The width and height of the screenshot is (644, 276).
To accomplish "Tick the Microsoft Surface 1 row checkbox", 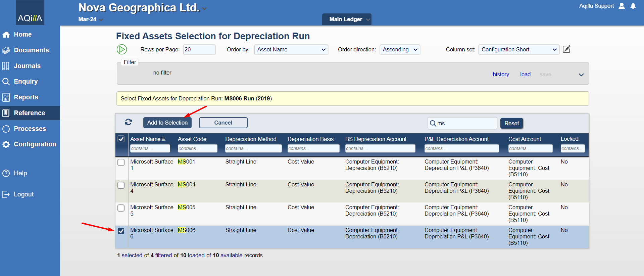I will [x=121, y=162].
